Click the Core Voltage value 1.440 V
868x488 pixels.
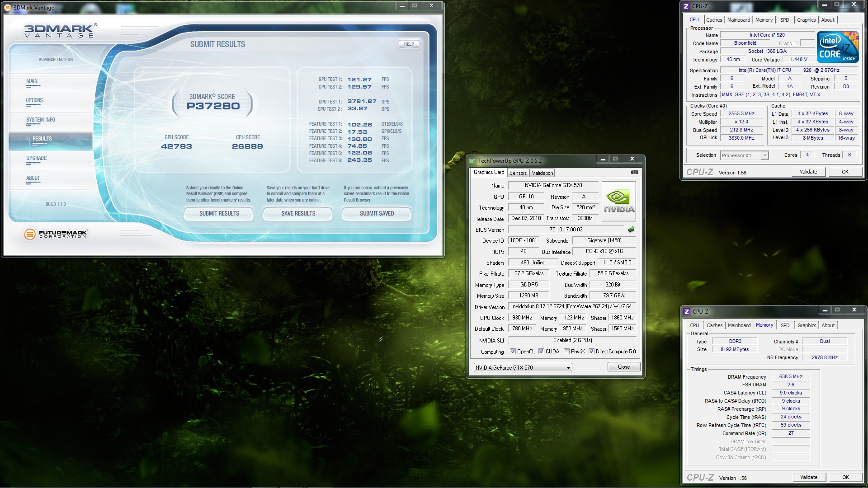pyautogui.click(x=798, y=59)
